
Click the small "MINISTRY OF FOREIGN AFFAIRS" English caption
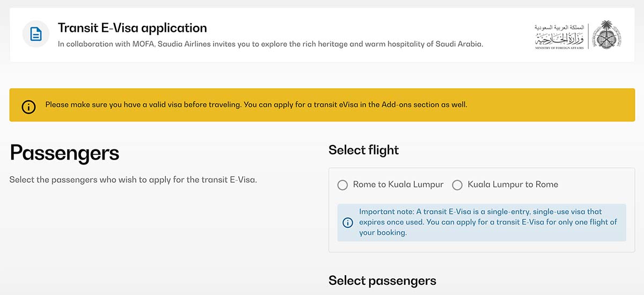tap(560, 48)
